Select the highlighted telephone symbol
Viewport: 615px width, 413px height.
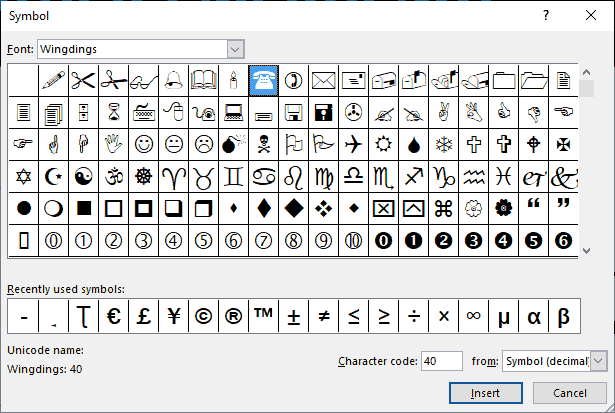264,80
